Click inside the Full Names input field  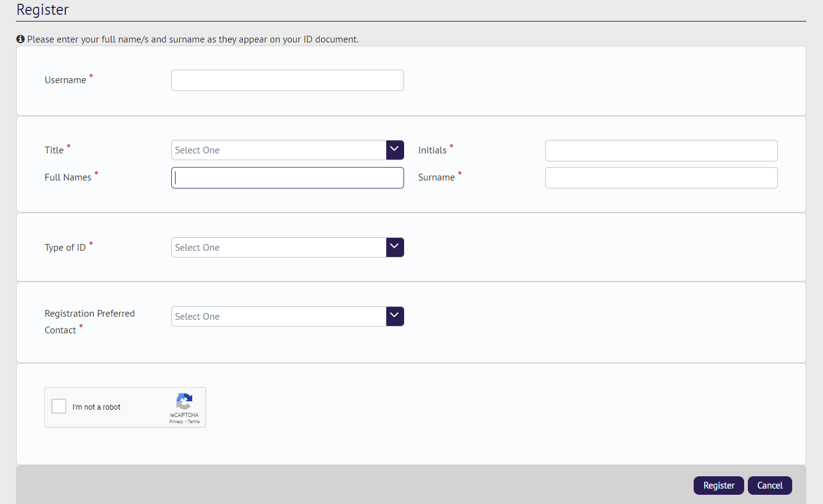point(287,177)
